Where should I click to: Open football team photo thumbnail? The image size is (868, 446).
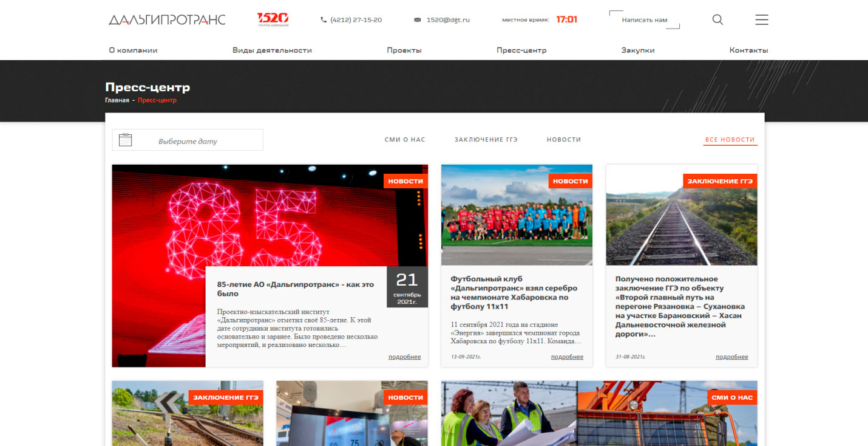click(x=517, y=214)
